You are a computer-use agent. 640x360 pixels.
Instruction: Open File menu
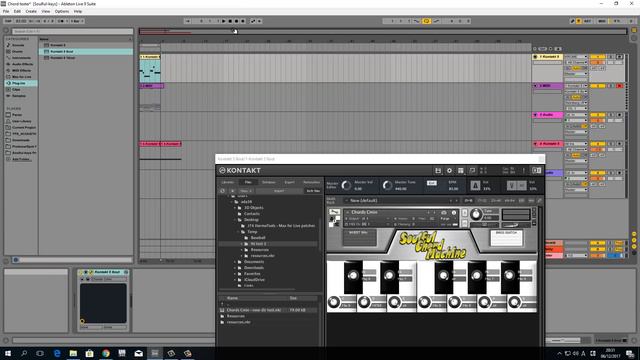6,11
